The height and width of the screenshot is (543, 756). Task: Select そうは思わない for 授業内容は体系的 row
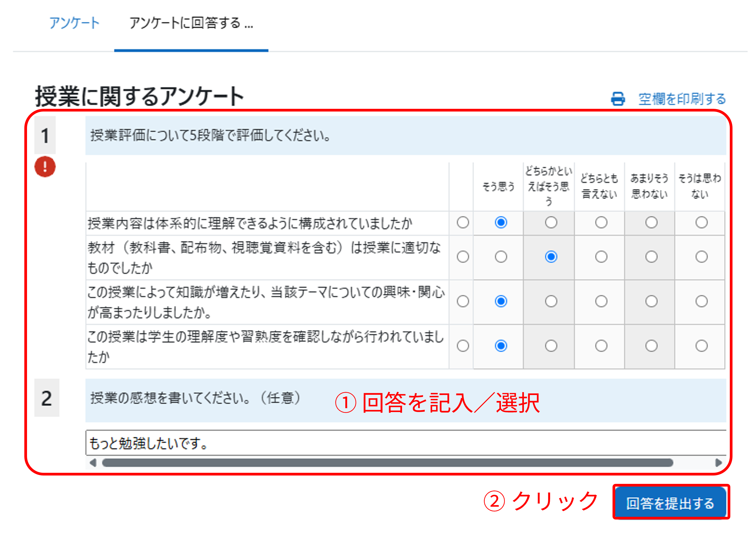coord(701,222)
